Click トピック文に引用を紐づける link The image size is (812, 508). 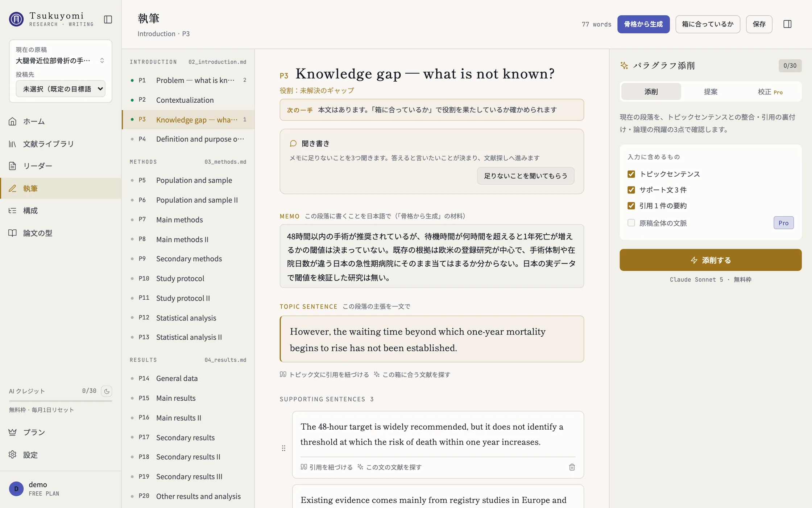pos(324,374)
